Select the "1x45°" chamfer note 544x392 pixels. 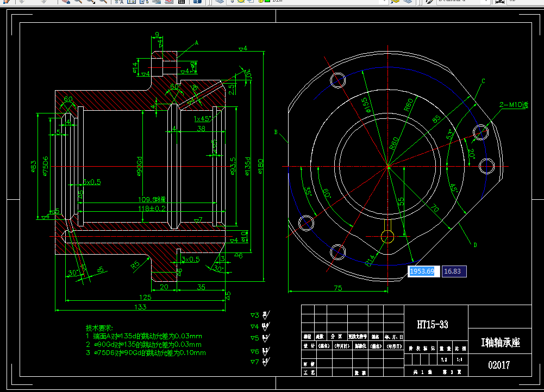coord(202,118)
